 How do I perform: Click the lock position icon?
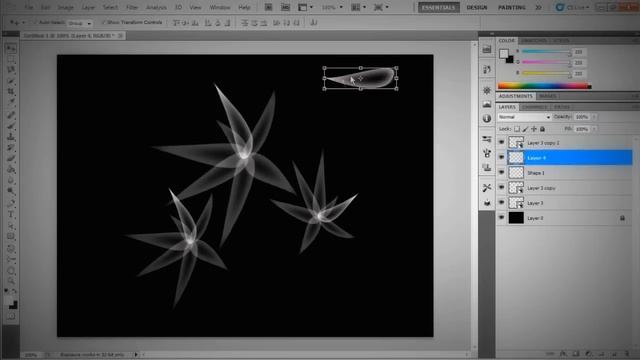coord(534,129)
